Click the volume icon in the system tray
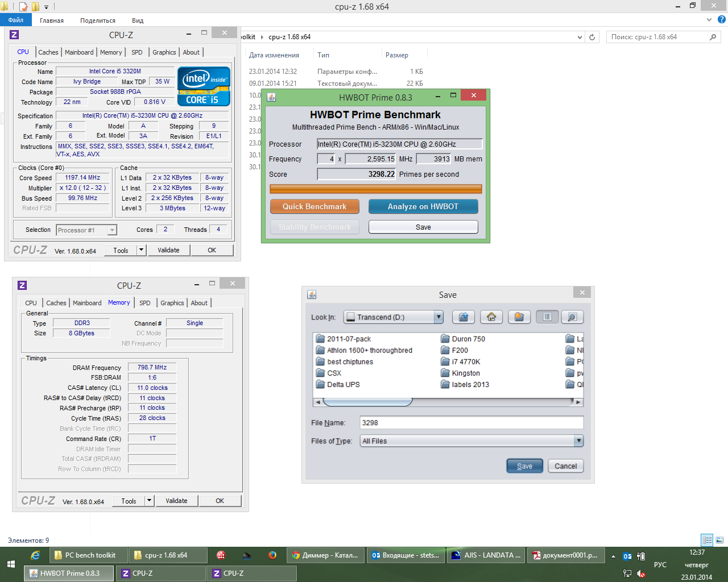Screen dimensions: 728x582 641,573
